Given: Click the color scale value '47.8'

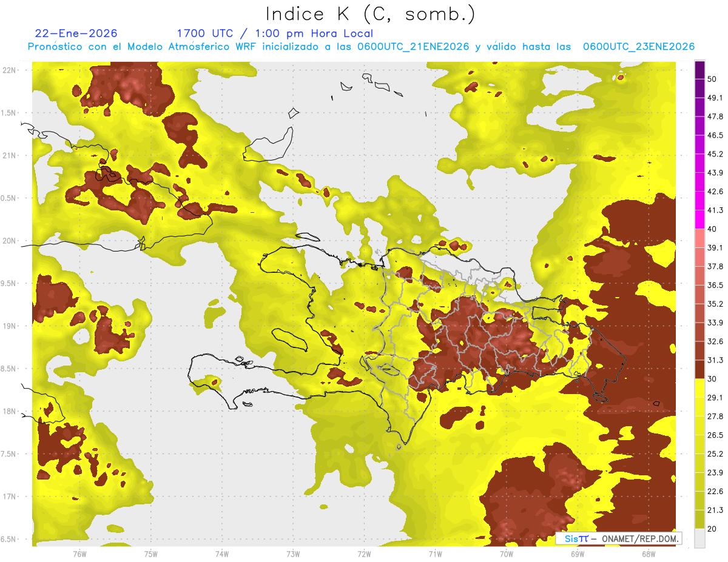Looking at the screenshot, I should [716, 116].
